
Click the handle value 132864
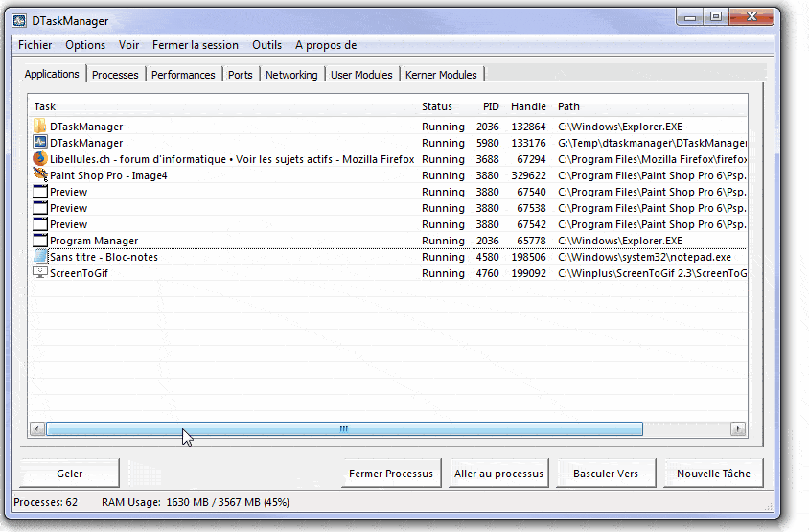(528, 127)
